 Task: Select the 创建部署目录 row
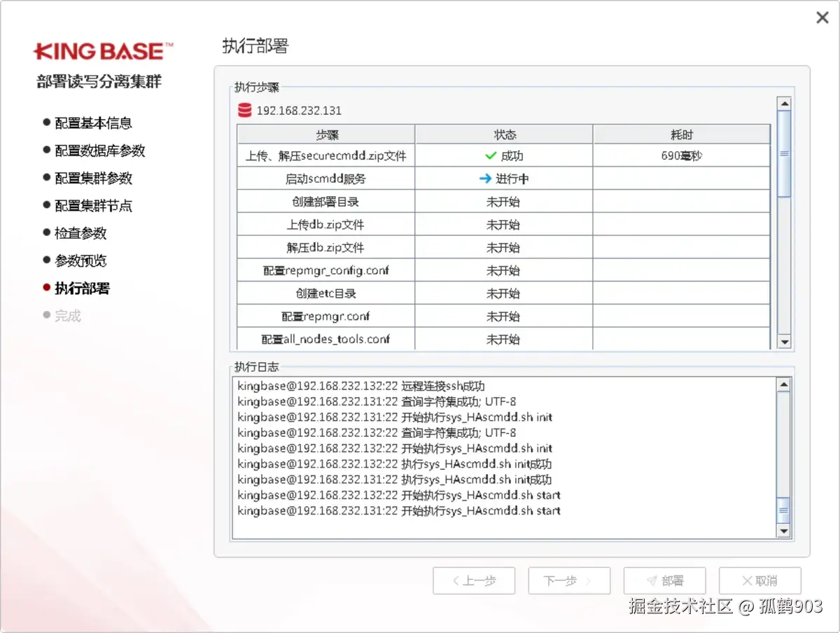point(503,202)
